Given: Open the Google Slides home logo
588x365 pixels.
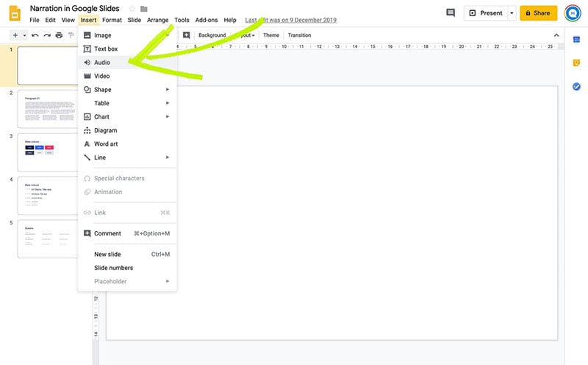Looking at the screenshot, I should pyautogui.click(x=15, y=13).
